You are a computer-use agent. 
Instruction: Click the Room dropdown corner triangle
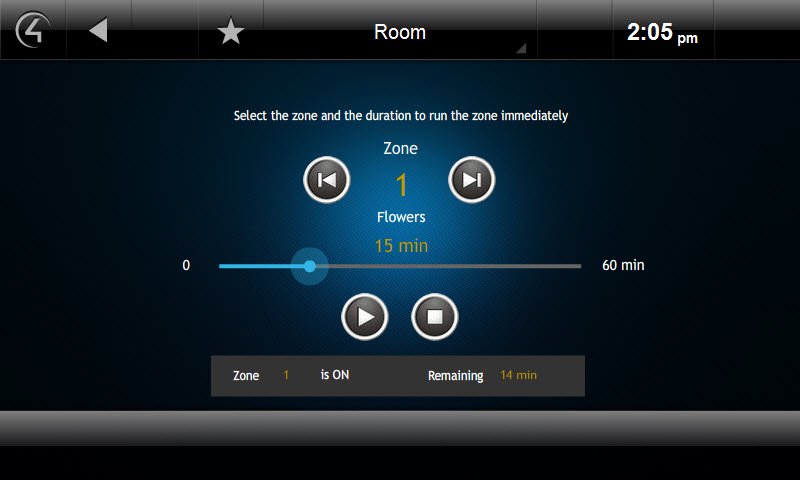click(x=521, y=48)
